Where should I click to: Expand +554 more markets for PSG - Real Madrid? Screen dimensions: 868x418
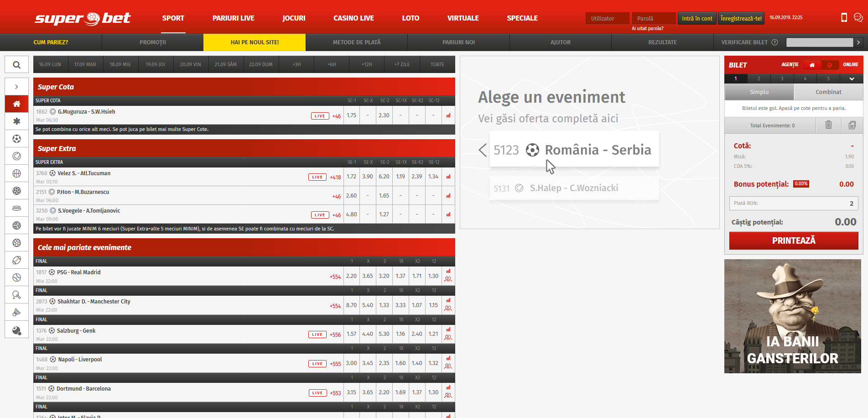point(335,277)
